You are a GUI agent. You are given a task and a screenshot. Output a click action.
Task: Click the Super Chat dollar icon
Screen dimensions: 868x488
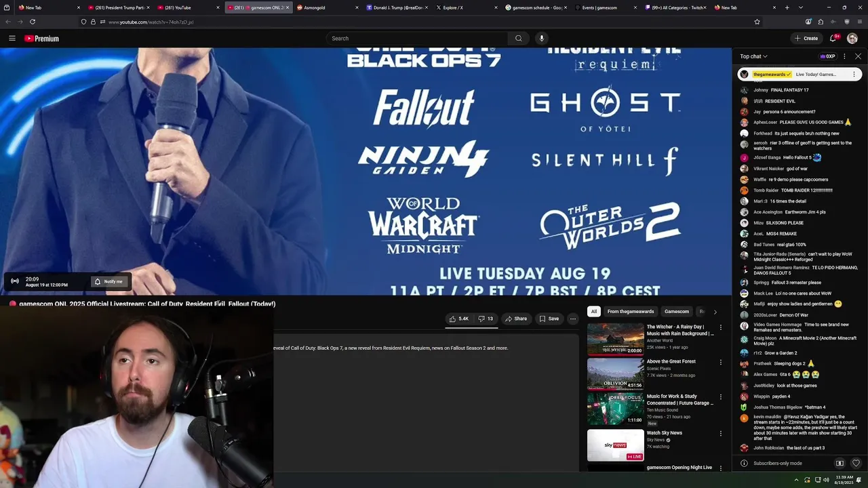[840, 464]
